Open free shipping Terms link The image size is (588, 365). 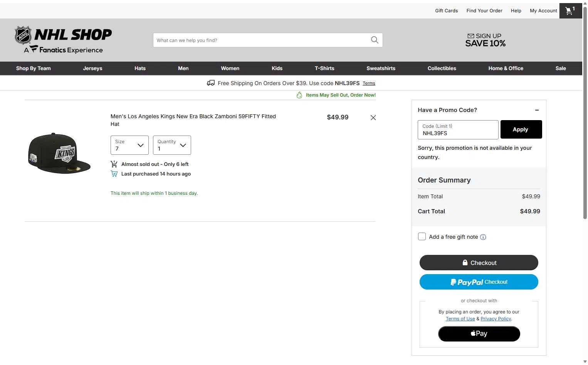coord(369,83)
